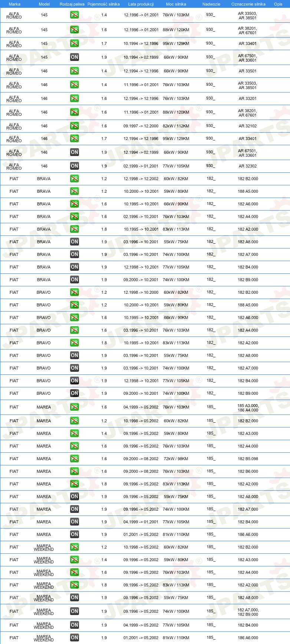This screenshot has width=290, height=644.
Task: Click PB icon in Fiat Marea 72kW/98KM row
Action: coord(75,459)
